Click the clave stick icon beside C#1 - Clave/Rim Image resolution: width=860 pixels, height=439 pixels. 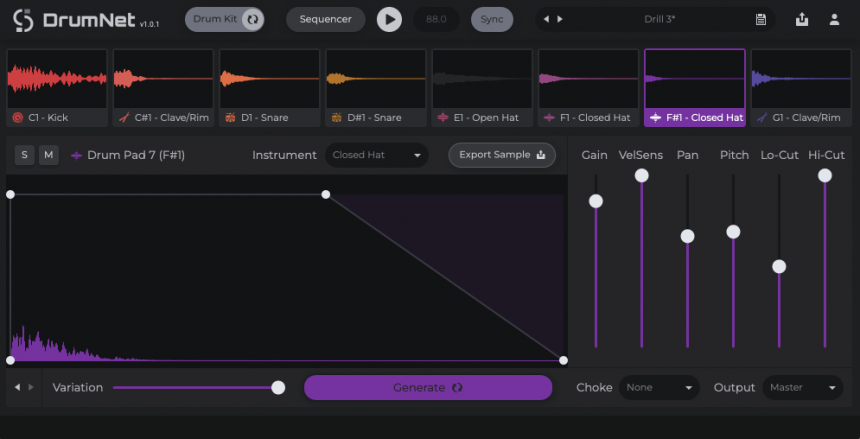point(125,117)
